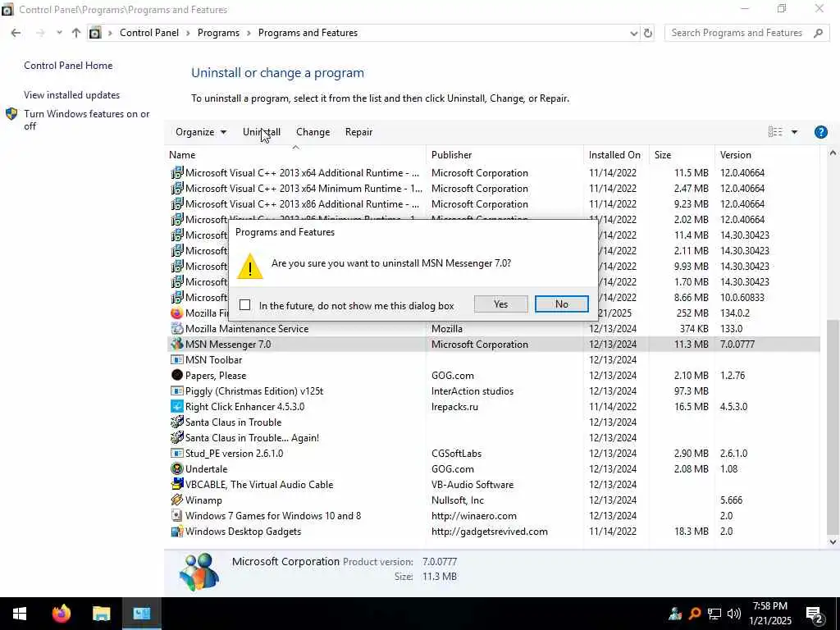840x630 pixels.
Task: Expand the address bar history dropdown
Action: point(634,33)
